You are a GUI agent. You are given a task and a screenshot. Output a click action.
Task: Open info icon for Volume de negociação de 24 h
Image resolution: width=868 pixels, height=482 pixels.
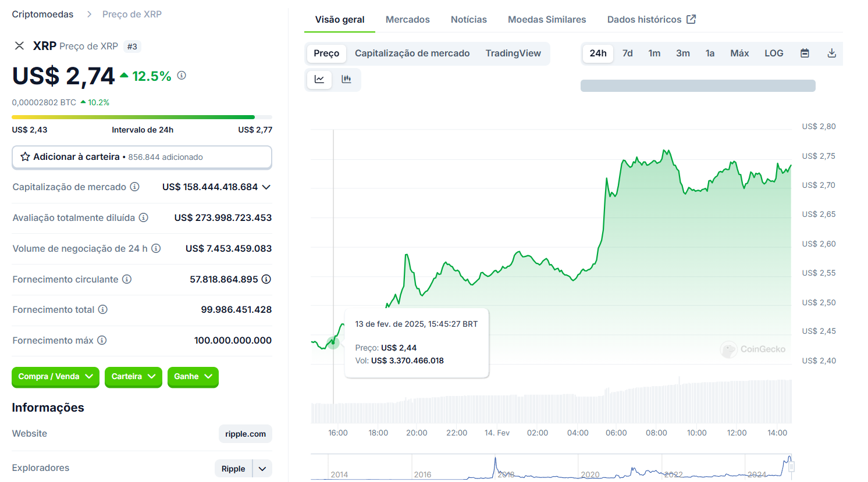[x=156, y=248]
